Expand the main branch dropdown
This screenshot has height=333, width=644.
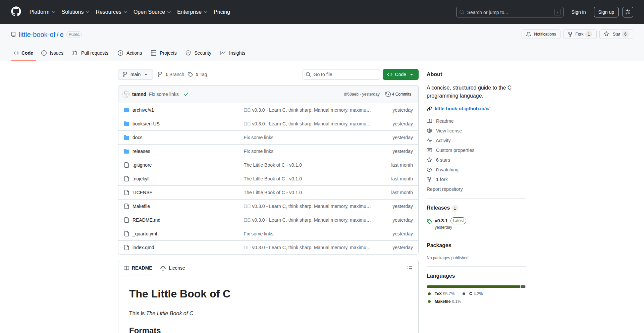(135, 74)
